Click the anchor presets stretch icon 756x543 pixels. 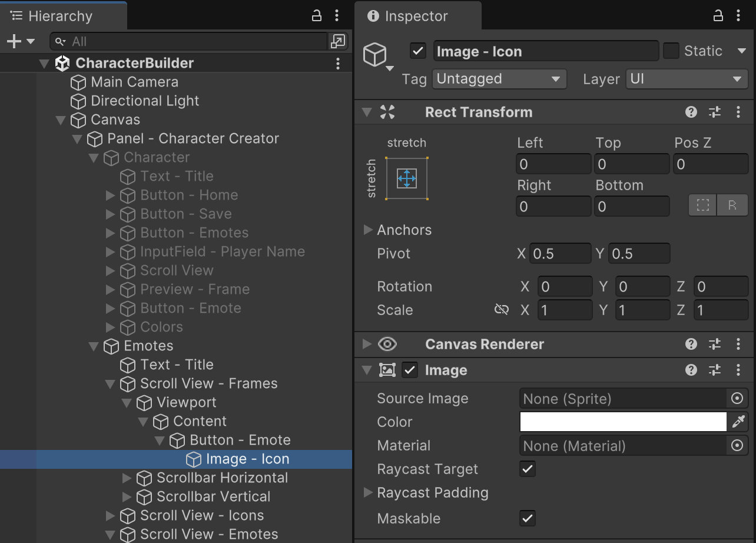pos(406,178)
